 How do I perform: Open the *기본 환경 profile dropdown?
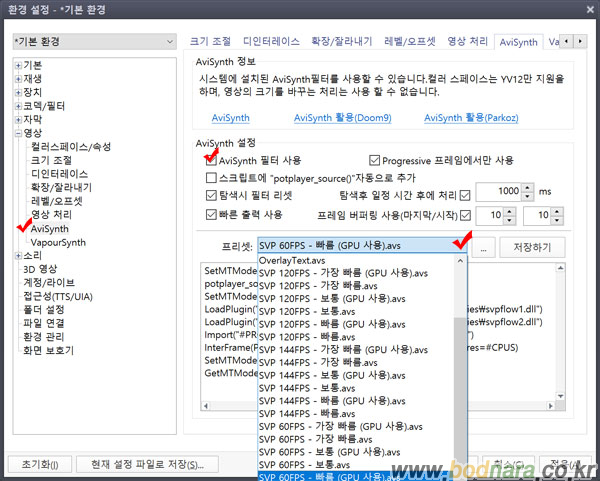click(95, 41)
